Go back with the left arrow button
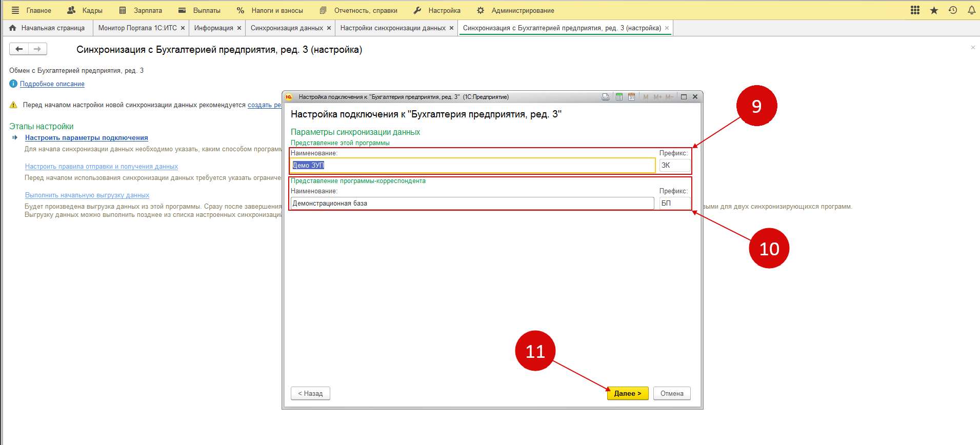 tap(19, 49)
